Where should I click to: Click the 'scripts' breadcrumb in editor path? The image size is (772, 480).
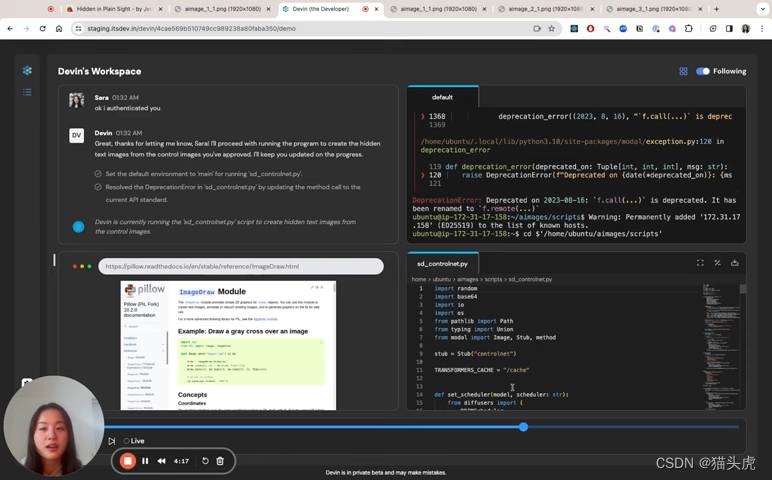(493, 279)
